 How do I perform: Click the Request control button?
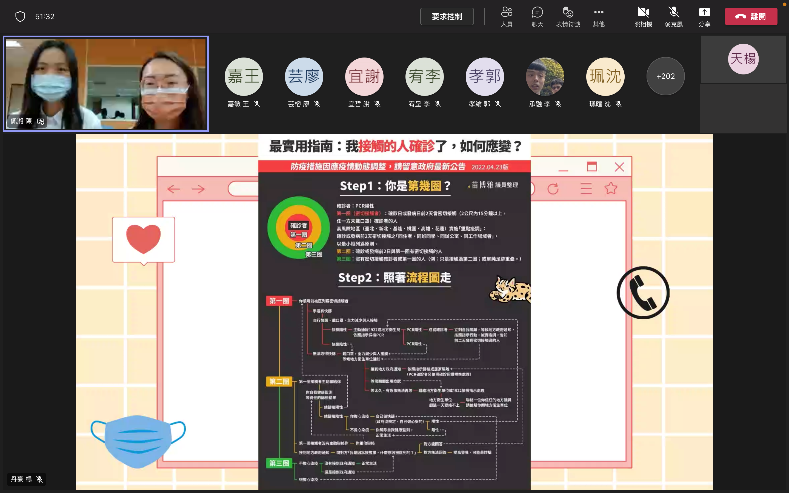point(447,16)
